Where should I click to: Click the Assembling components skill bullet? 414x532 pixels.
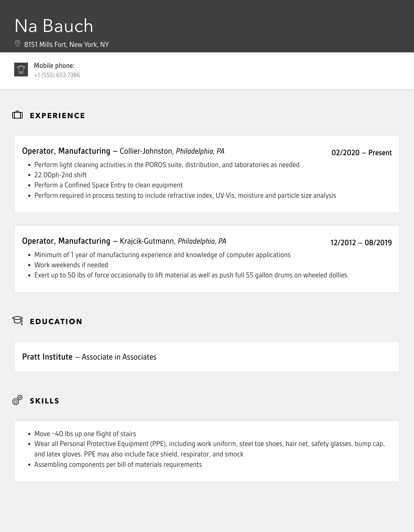(118, 465)
